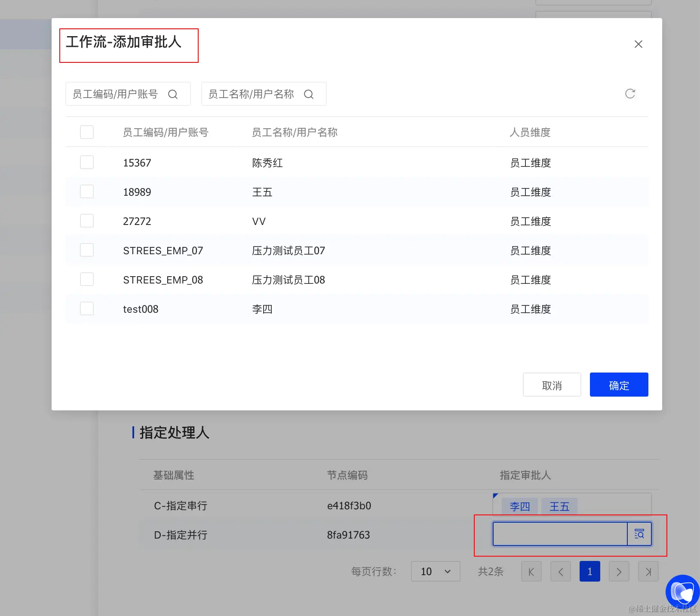
Task: Click the 人员维度 column header
Action: coord(530,132)
